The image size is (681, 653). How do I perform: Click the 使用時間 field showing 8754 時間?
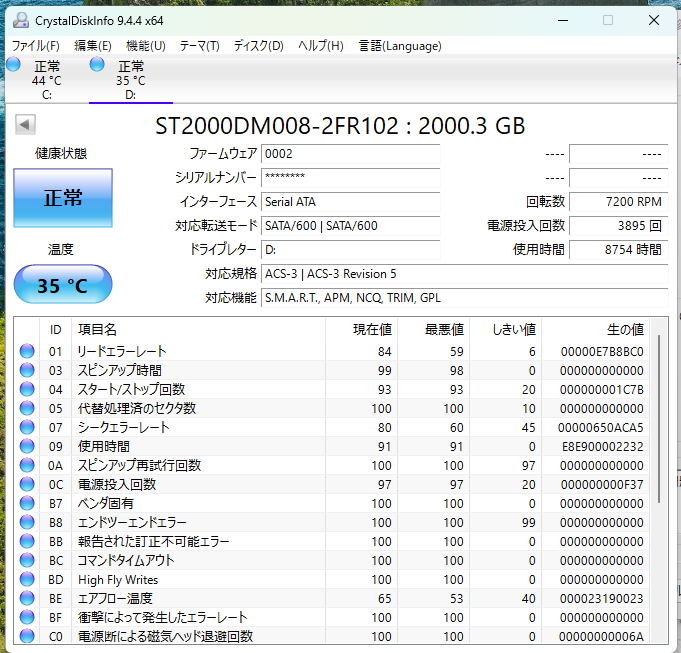618,250
